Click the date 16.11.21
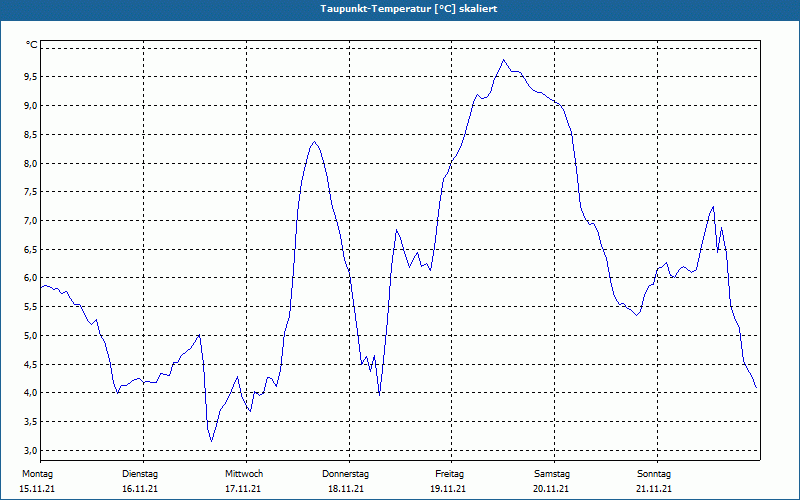Screen dimensions: 800x500 140,489
